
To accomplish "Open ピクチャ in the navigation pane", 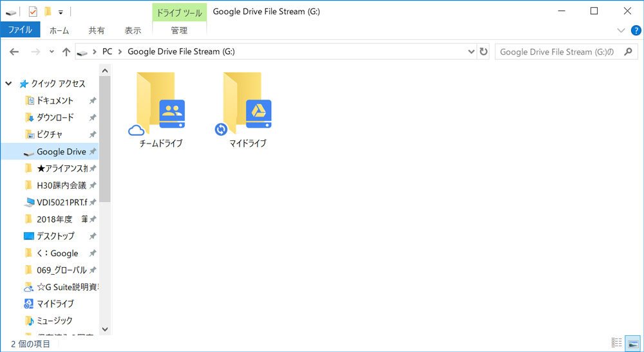I will pyautogui.click(x=50, y=134).
